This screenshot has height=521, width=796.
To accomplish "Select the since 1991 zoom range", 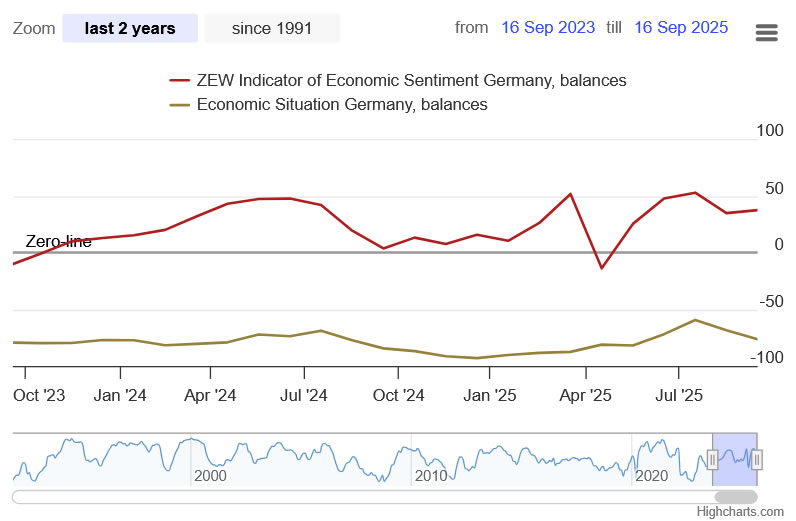I will tap(272, 28).
